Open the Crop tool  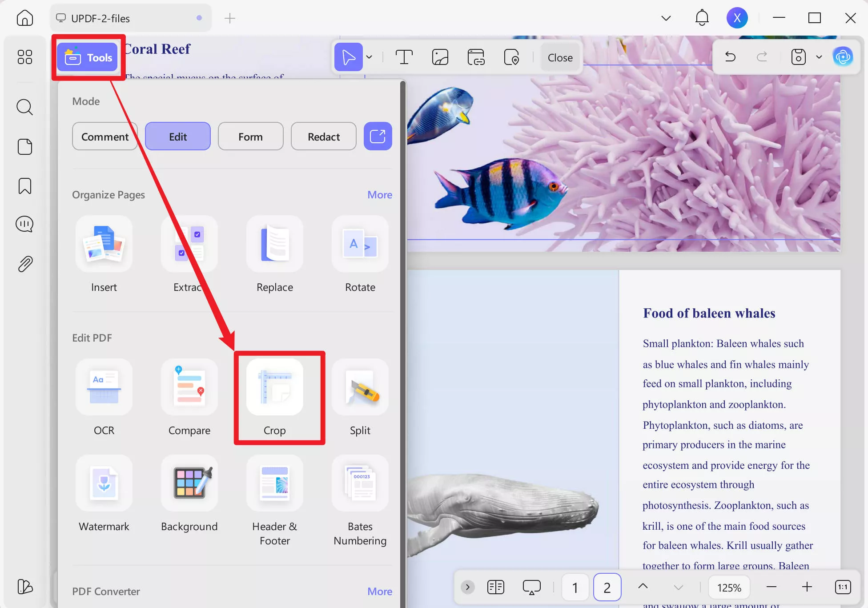[x=274, y=387]
